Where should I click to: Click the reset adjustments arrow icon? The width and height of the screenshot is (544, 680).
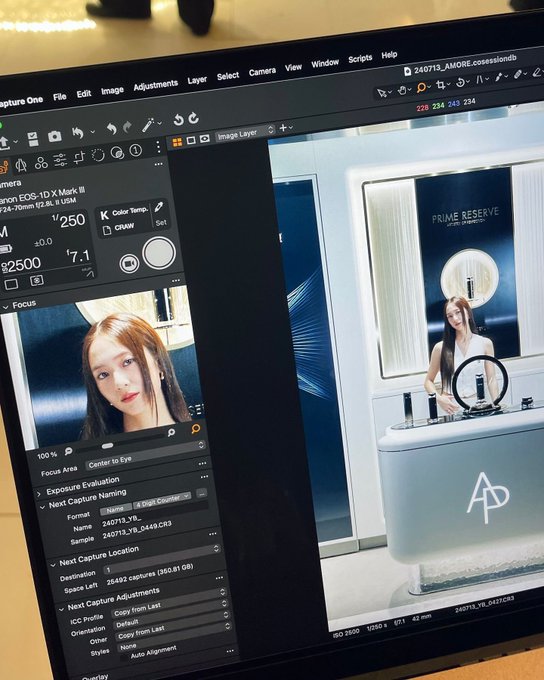coord(78,133)
